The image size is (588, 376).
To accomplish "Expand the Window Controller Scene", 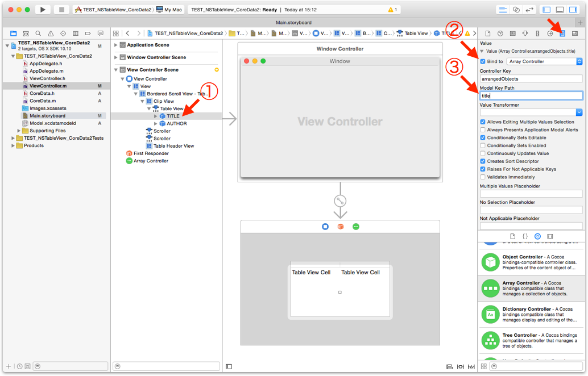I will (x=116, y=57).
